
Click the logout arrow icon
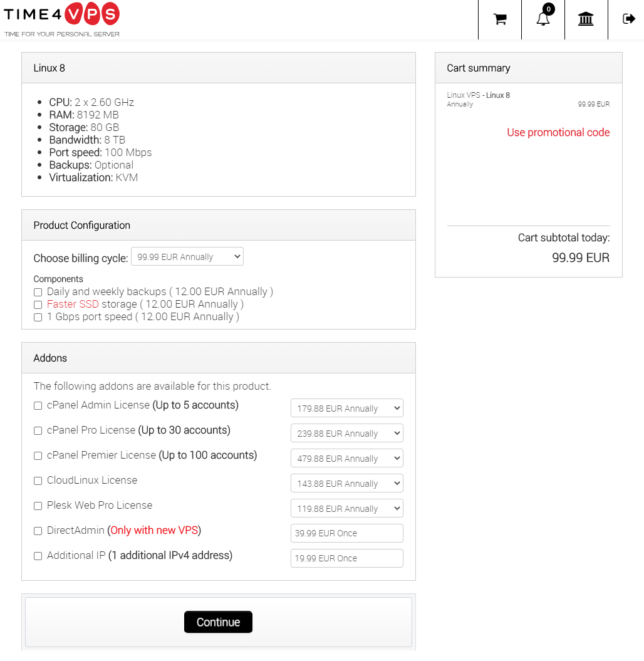pos(628,19)
